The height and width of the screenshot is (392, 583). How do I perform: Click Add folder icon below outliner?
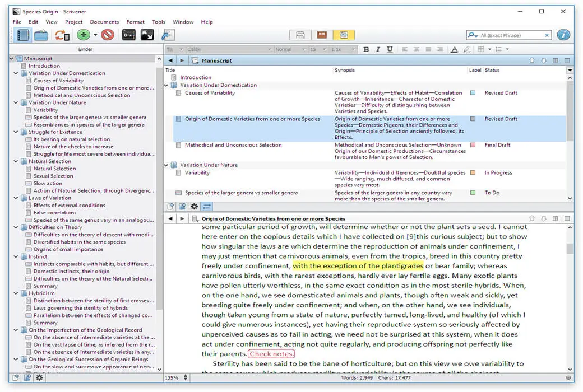pos(182,207)
